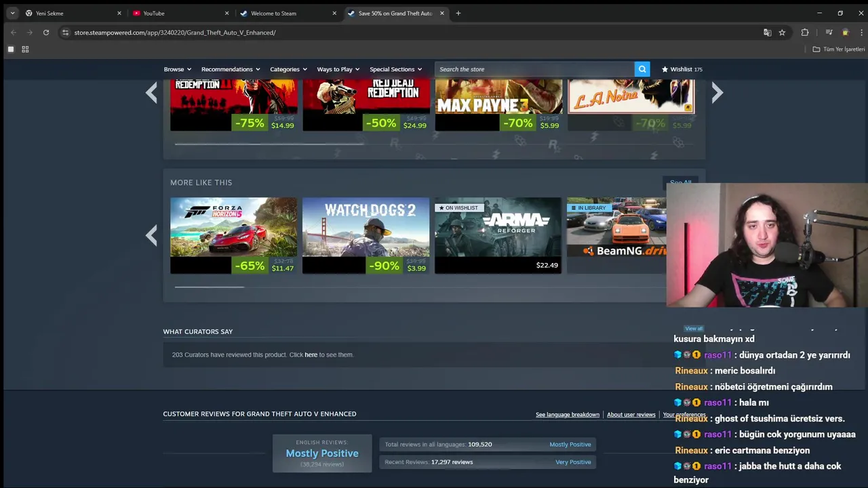The image size is (868, 488).
Task: Click the browser address bar URL
Action: 175,33
